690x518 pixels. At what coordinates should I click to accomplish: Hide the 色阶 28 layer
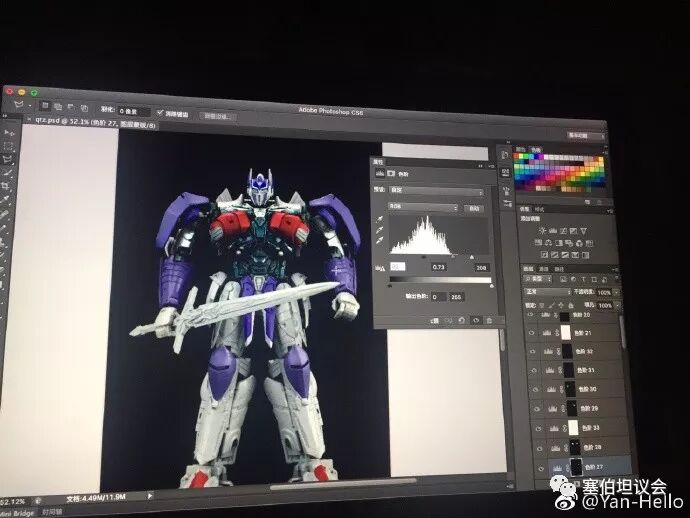point(540,448)
